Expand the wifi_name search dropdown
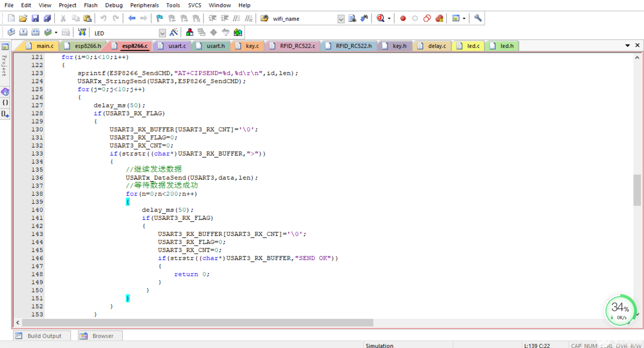 point(341,19)
